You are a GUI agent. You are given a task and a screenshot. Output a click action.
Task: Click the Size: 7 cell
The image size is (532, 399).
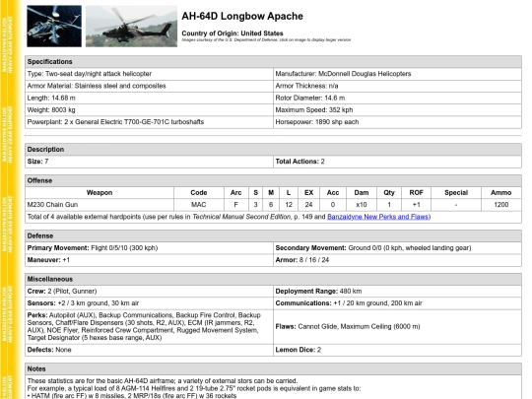[x=149, y=162]
